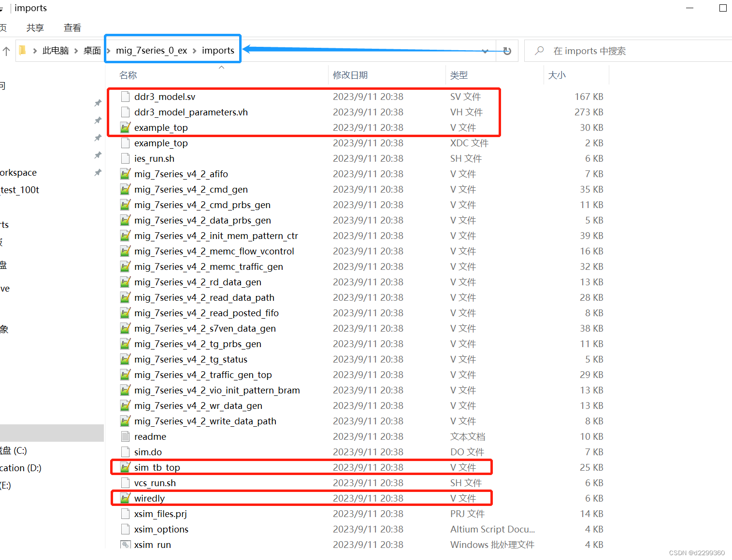Click the readme text document icon
732x560 pixels.
click(x=125, y=436)
